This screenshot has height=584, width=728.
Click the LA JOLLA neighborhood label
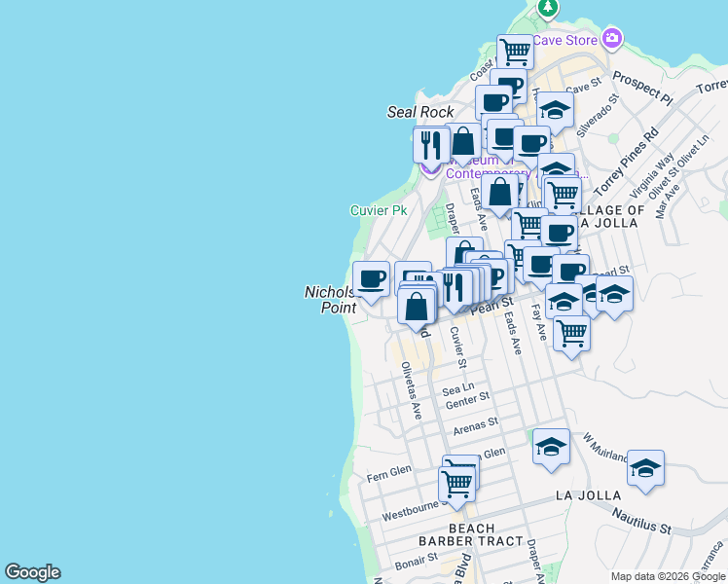(x=588, y=495)
